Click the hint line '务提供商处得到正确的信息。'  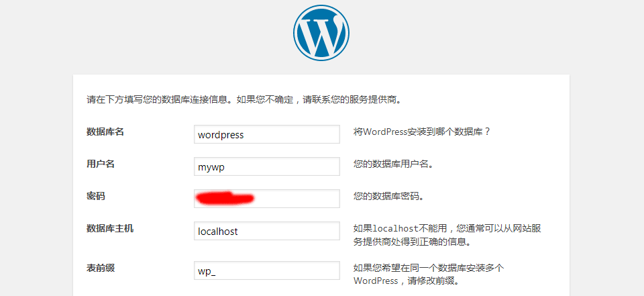411,242
